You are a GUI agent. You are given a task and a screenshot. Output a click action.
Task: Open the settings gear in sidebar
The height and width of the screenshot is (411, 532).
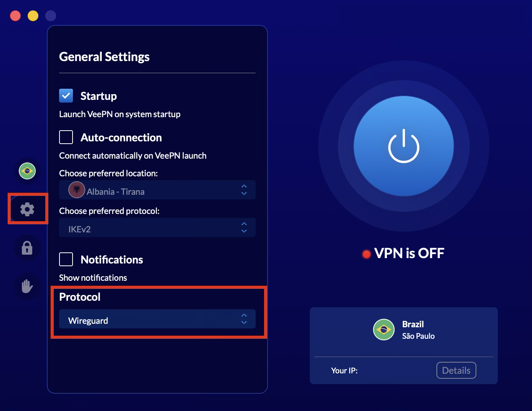27,209
